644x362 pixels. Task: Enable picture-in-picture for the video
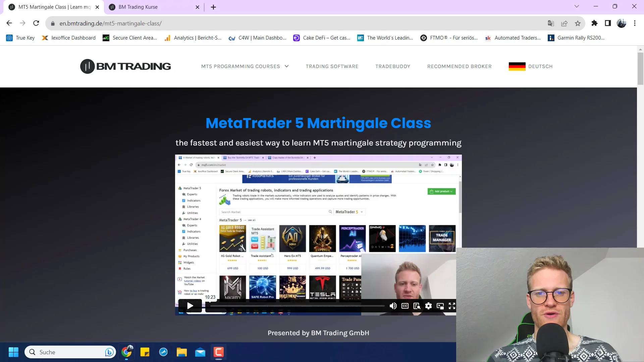(x=440, y=306)
